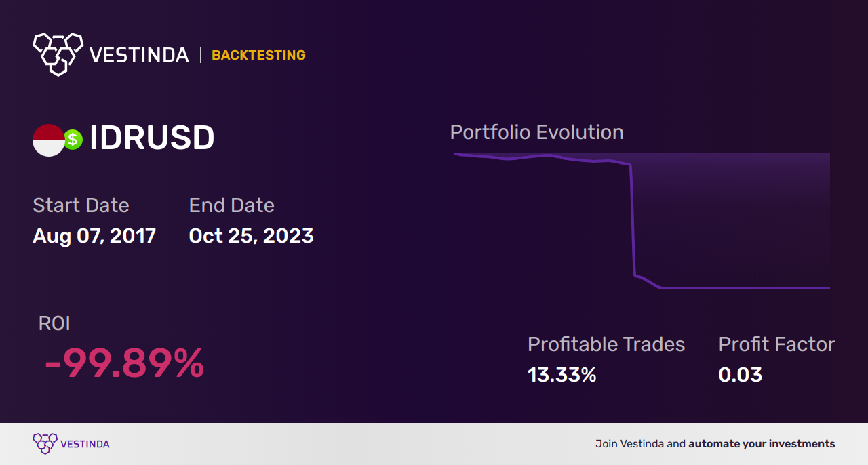Click the small Vestinda logo in footer

[45, 444]
